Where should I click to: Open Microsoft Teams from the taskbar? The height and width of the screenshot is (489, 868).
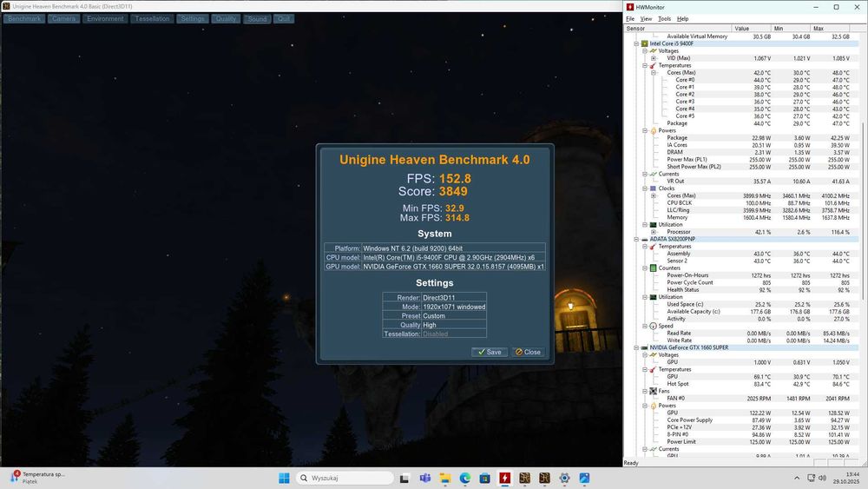pyautogui.click(x=425, y=478)
